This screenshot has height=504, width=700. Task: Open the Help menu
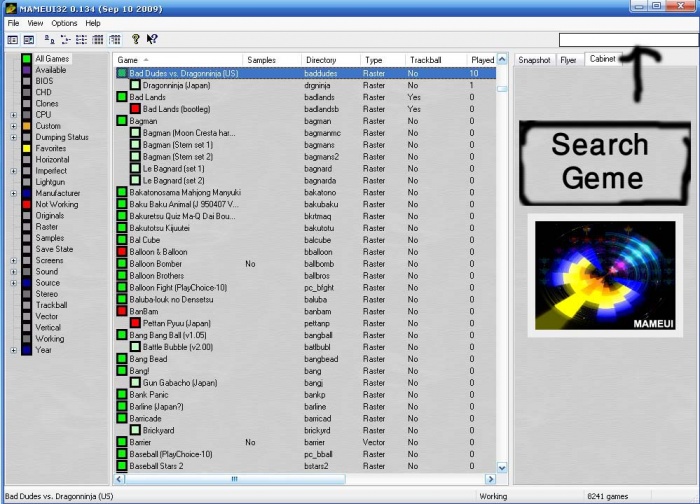click(x=93, y=23)
